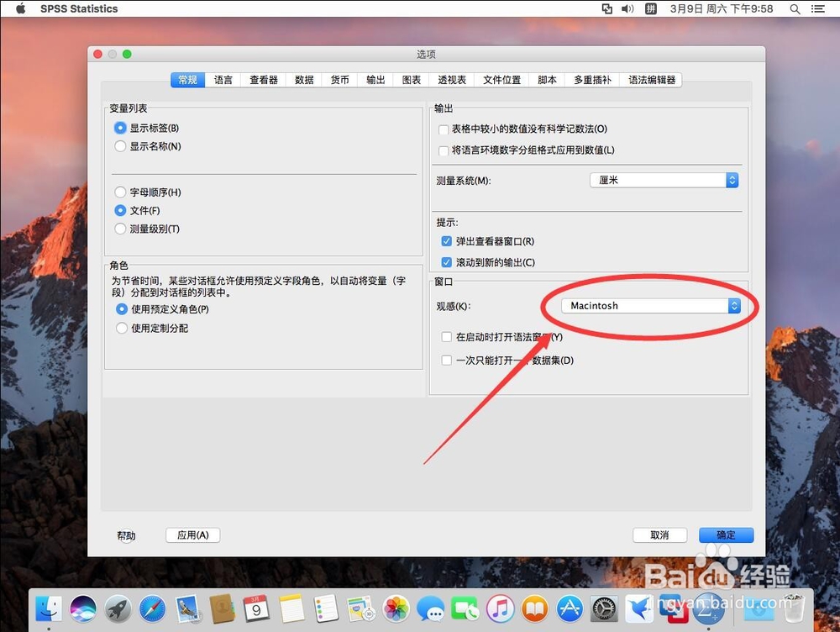This screenshot has height=632, width=840.
Task: Select 使用定制分配 option
Action: [122, 328]
